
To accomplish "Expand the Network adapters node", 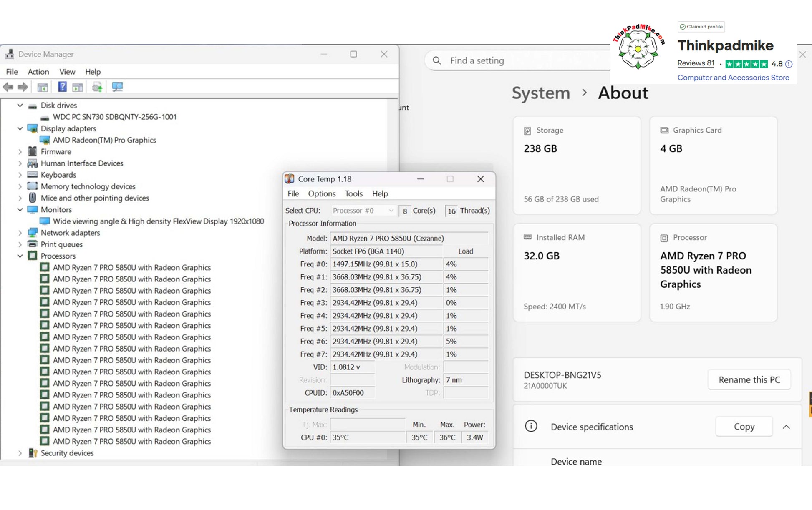I will 20,233.
